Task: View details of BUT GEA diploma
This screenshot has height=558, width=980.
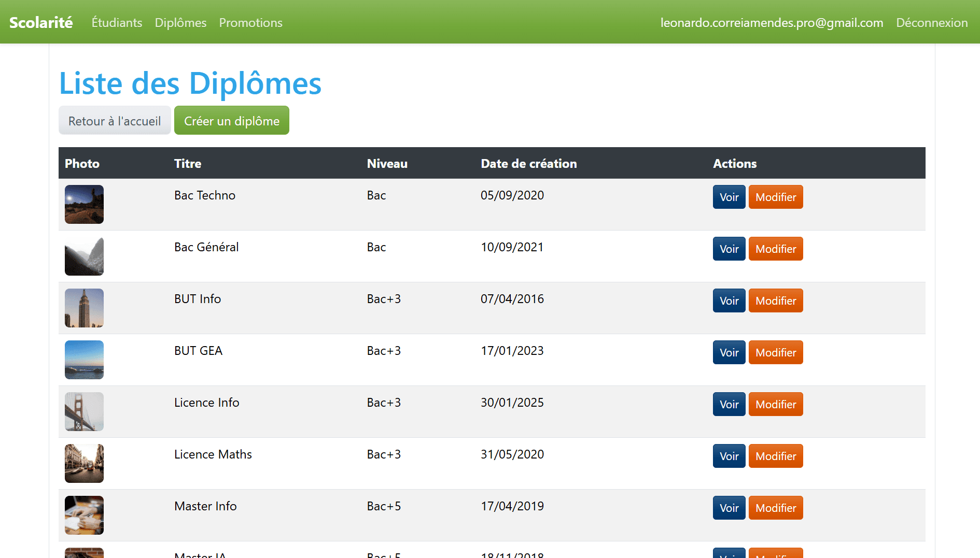Action: (x=729, y=352)
